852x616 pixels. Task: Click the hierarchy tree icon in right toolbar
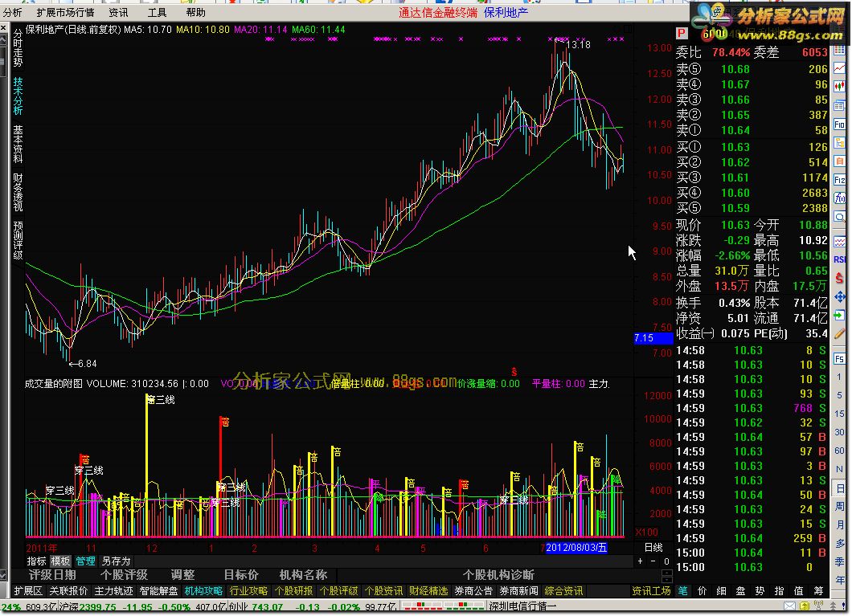[x=839, y=143]
